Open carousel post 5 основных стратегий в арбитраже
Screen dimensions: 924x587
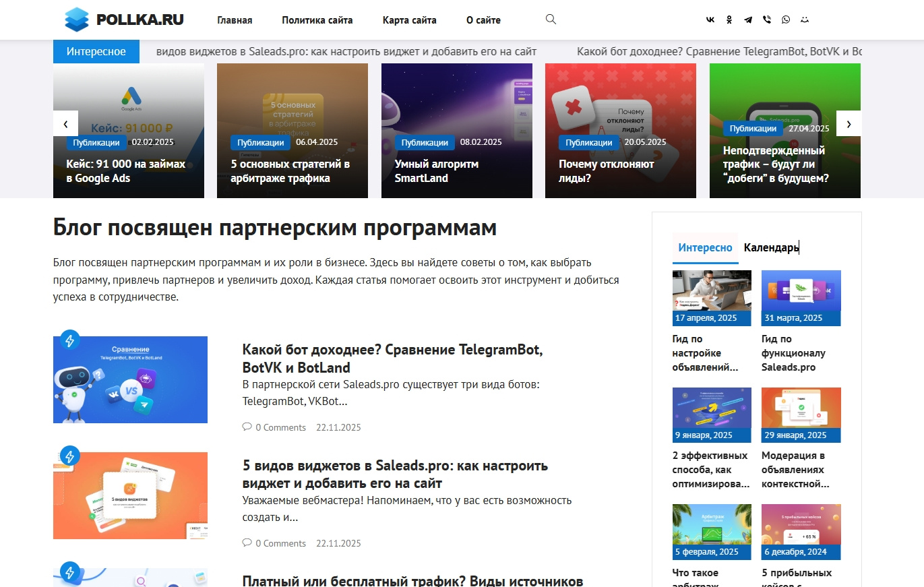click(290, 171)
